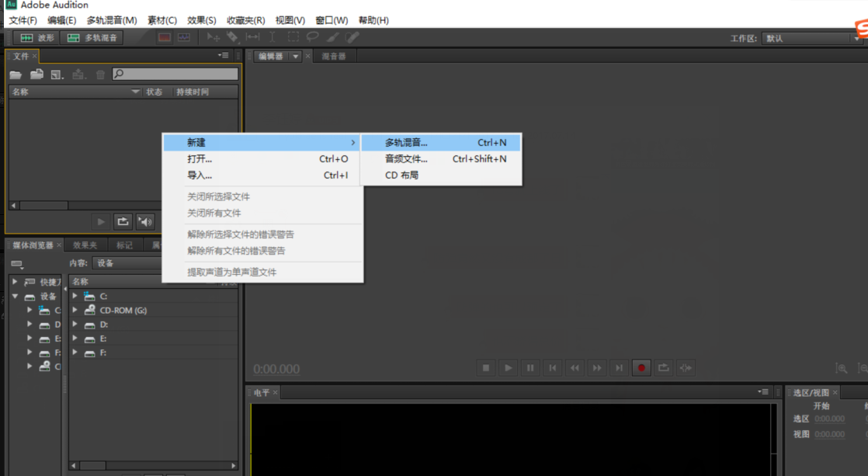The width and height of the screenshot is (868, 476).
Task: Collapse the 设备 tree item
Action: click(x=15, y=296)
